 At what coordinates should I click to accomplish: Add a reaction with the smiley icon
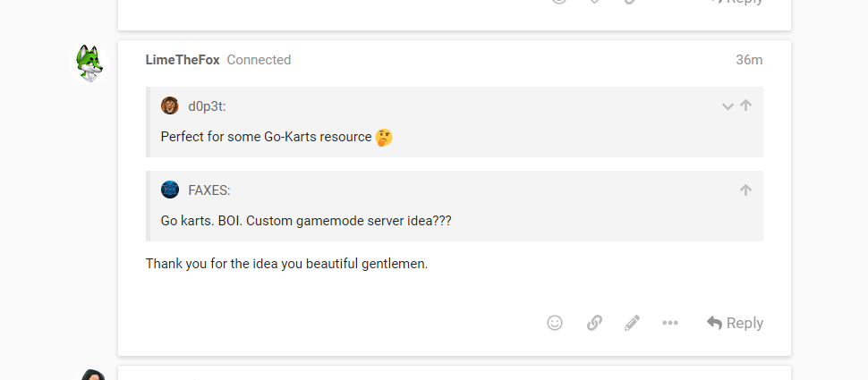tap(555, 323)
